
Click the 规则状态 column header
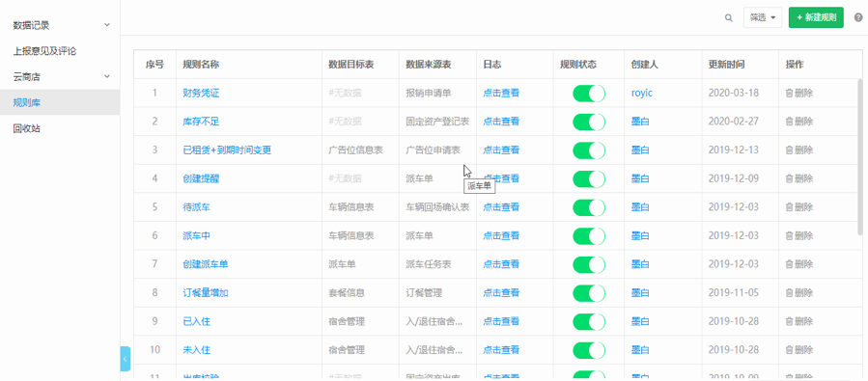(578, 65)
